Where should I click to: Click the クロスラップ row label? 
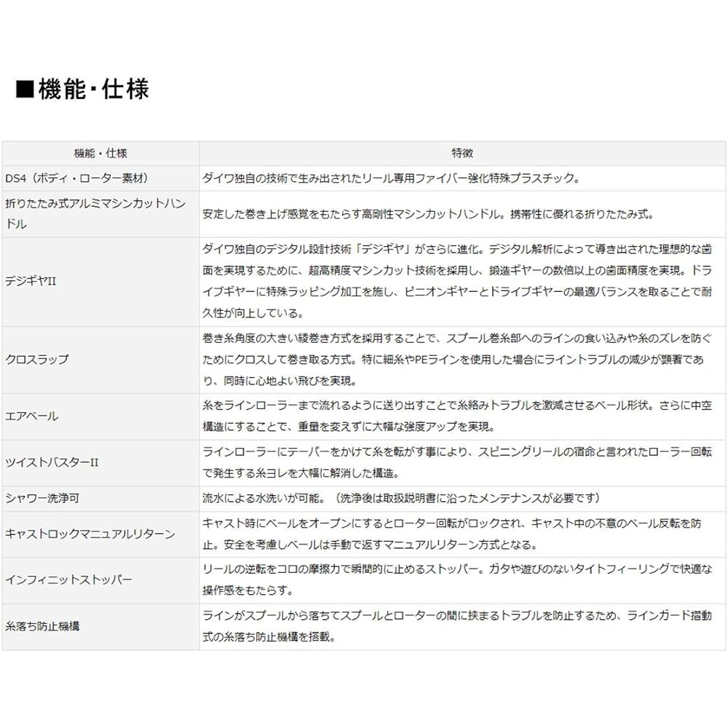(x=37, y=360)
